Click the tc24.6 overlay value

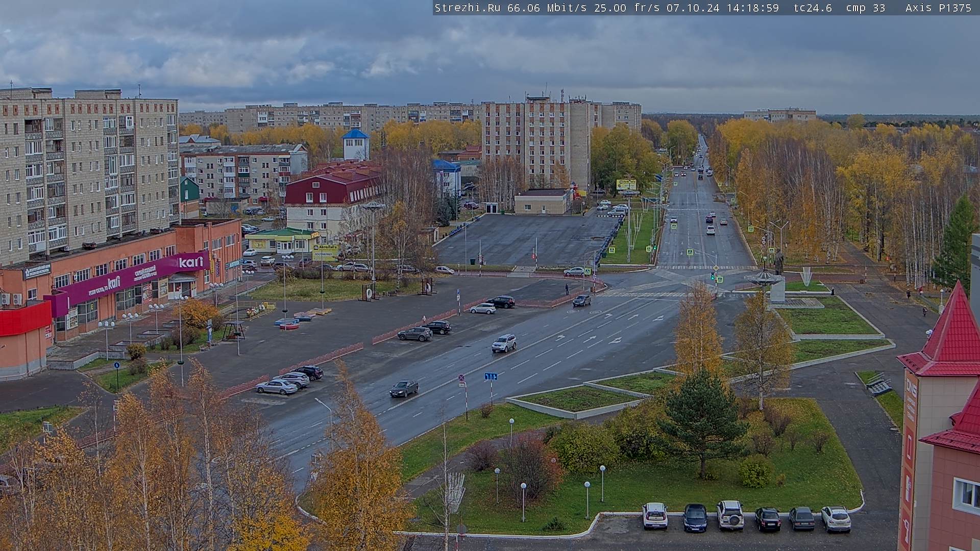813,8
